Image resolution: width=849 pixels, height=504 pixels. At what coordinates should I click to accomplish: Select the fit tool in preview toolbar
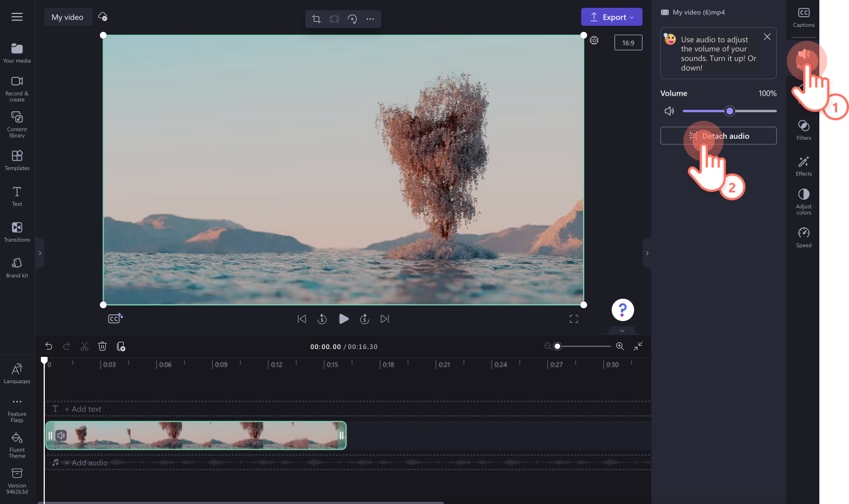click(334, 19)
